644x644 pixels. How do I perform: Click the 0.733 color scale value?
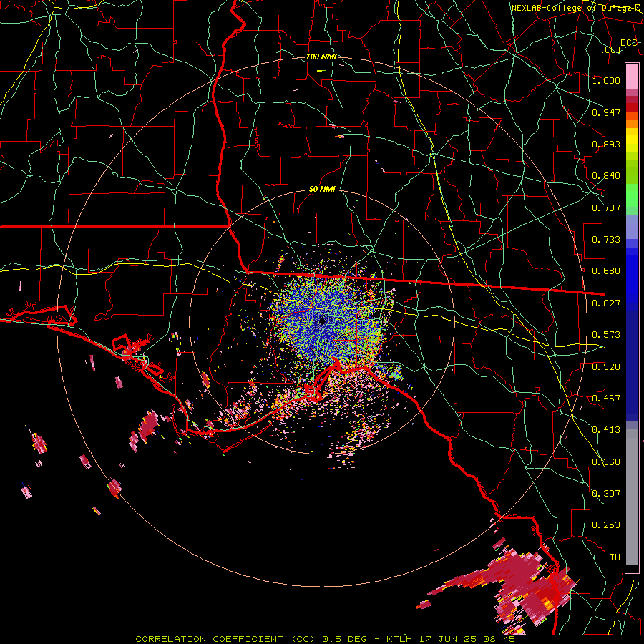606,240
